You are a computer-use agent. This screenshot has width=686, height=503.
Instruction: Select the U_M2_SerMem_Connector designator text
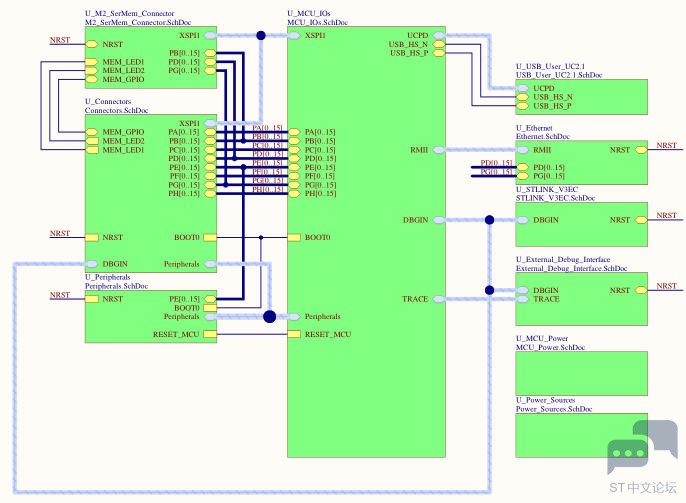(130, 14)
